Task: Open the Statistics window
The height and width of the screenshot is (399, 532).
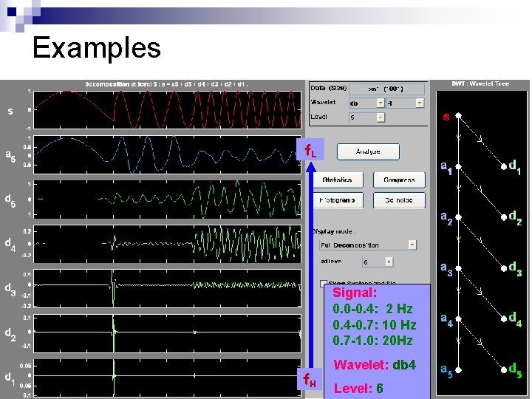Action: (338, 180)
